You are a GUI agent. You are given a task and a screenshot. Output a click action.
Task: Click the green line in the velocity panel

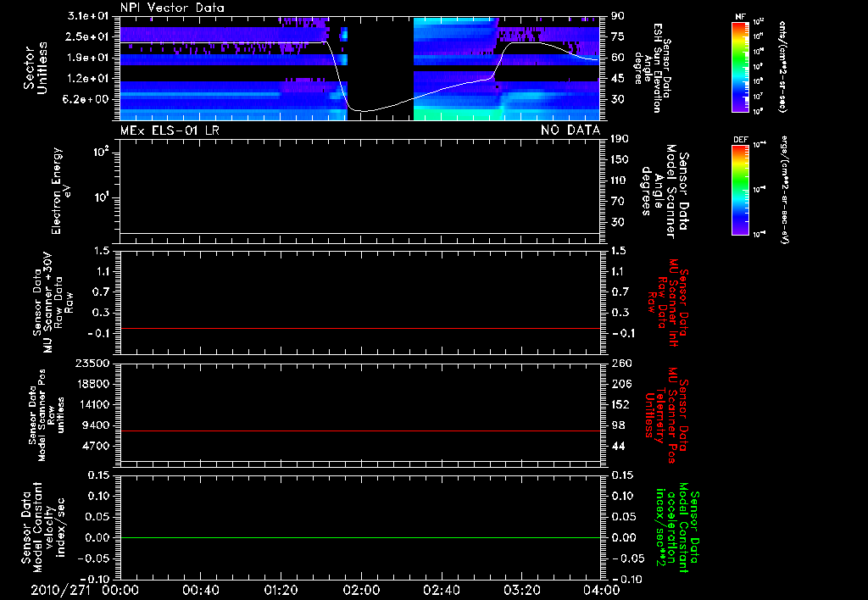click(359, 537)
